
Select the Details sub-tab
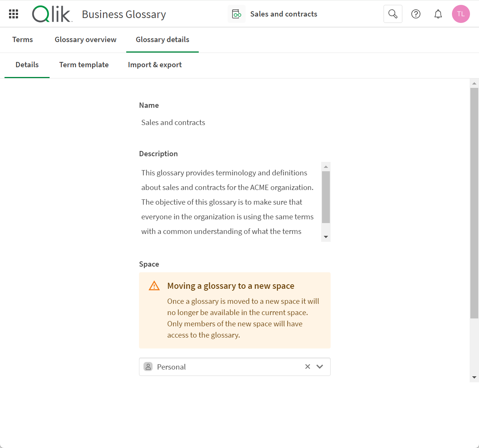pyautogui.click(x=27, y=65)
